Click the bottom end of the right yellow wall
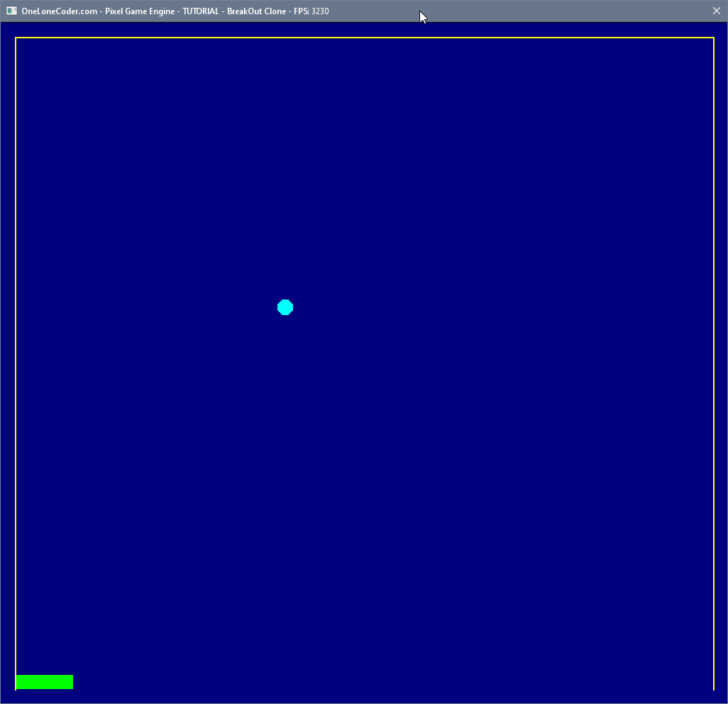 pos(714,688)
